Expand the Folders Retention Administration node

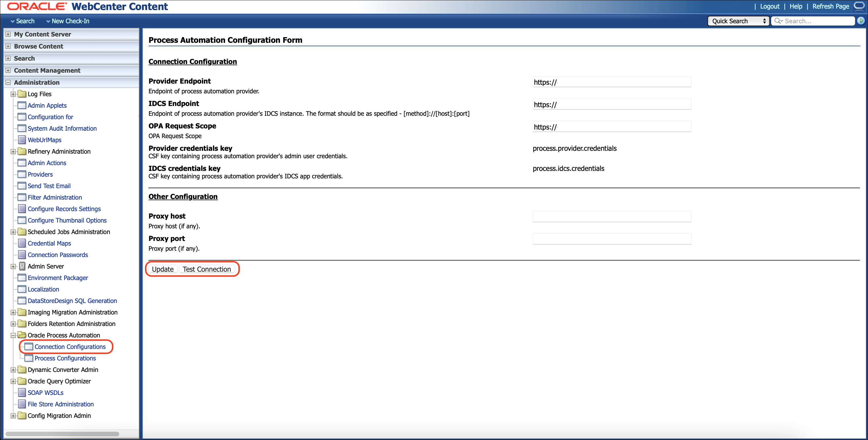tap(13, 324)
